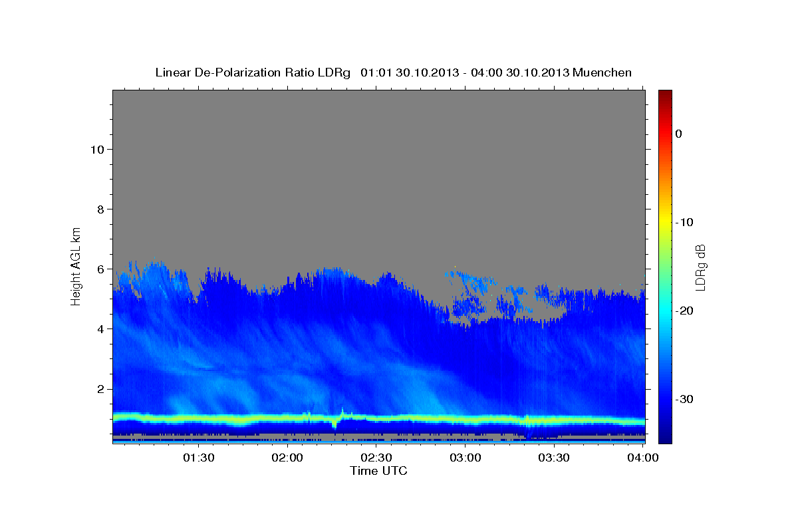The width and height of the screenshot is (798, 532).
Task: Click the colorbar label '-20'
Action: pos(685,311)
